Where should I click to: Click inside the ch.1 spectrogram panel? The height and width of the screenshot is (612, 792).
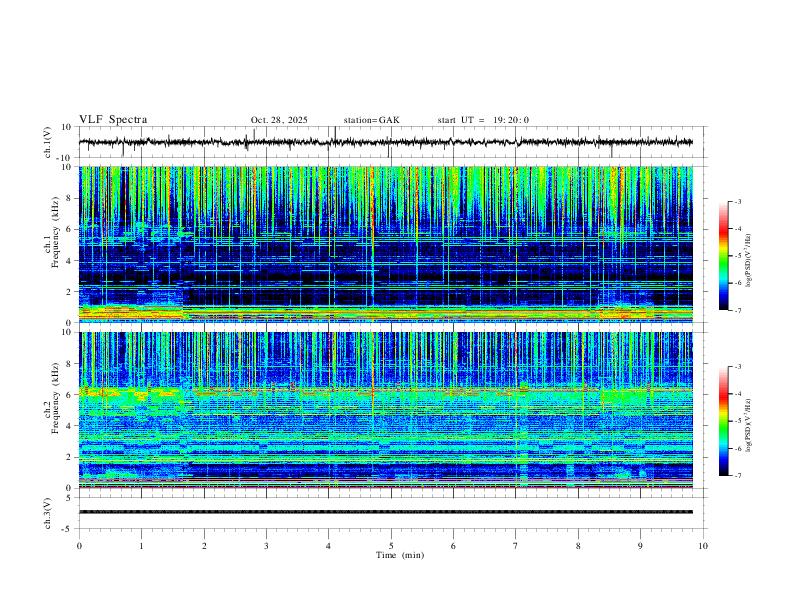click(385, 244)
